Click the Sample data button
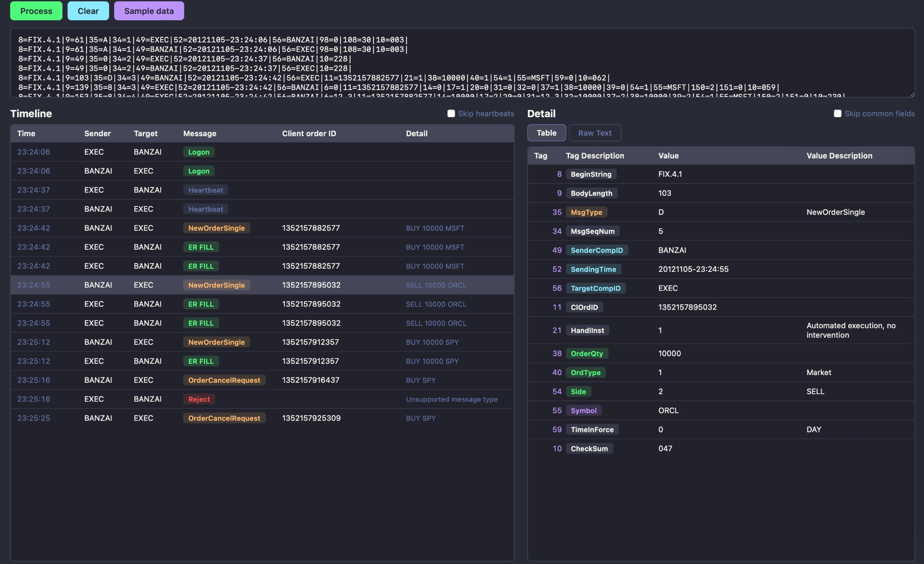The image size is (924, 564). (x=149, y=11)
